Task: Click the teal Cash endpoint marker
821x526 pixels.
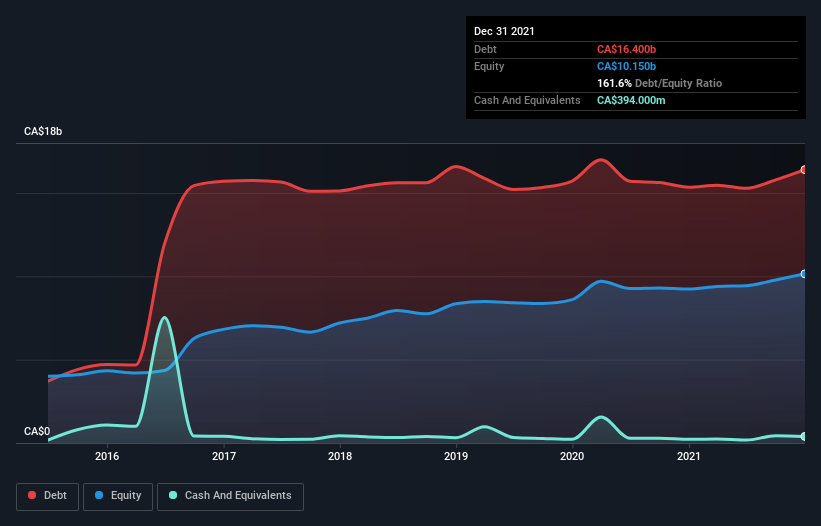Action: [x=804, y=436]
